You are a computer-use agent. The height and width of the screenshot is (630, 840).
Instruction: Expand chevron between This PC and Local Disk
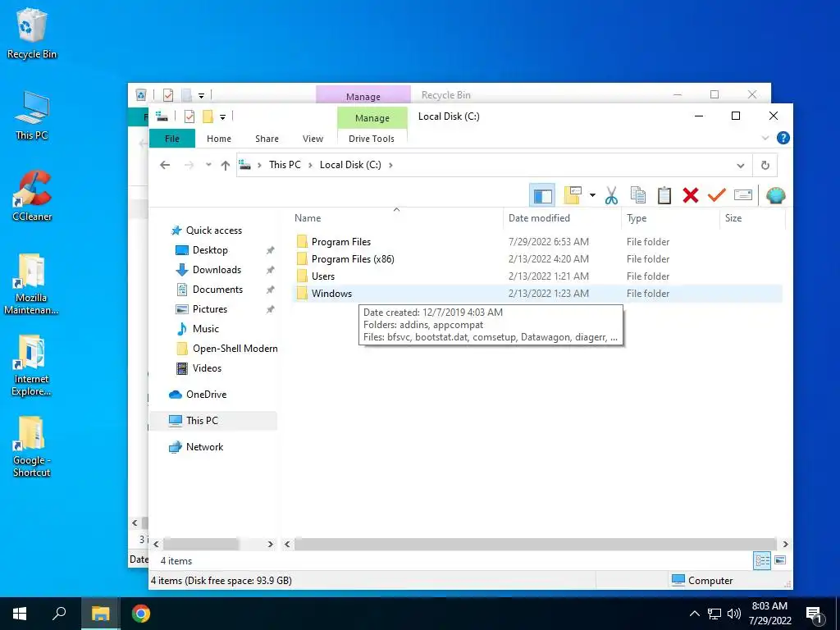pos(310,165)
